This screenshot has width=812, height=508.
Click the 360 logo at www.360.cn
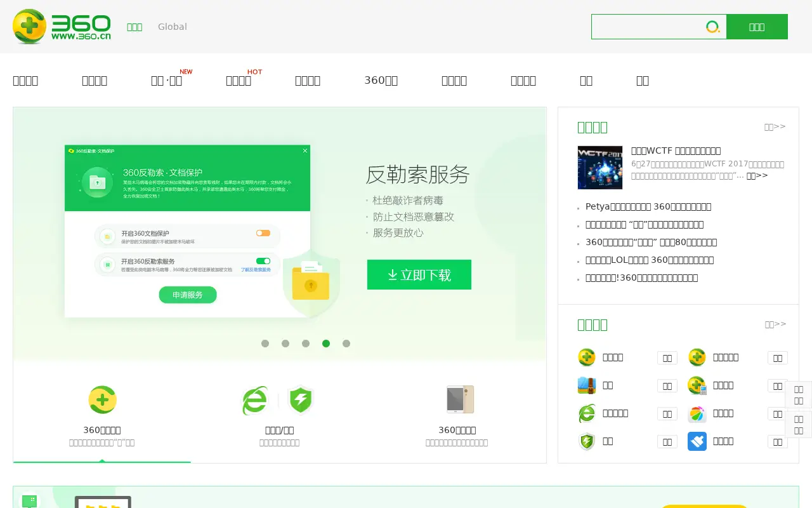pos(62,27)
